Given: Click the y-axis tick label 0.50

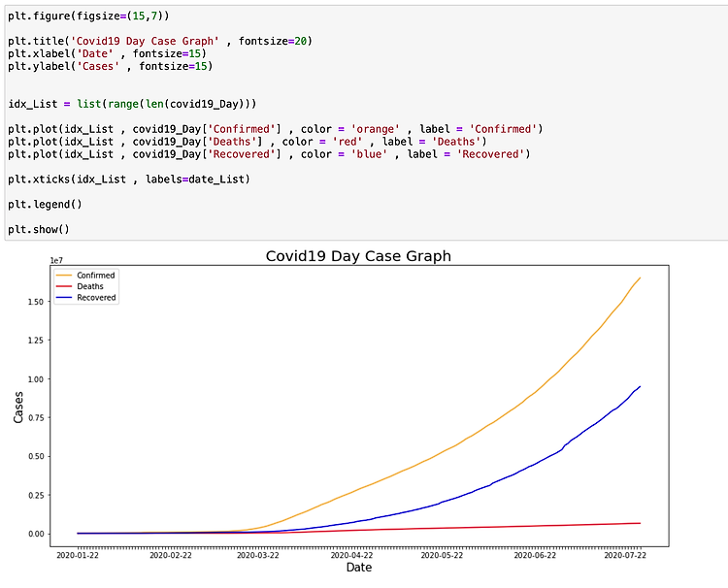Looking at the screenshot, I should pos(36,456).
